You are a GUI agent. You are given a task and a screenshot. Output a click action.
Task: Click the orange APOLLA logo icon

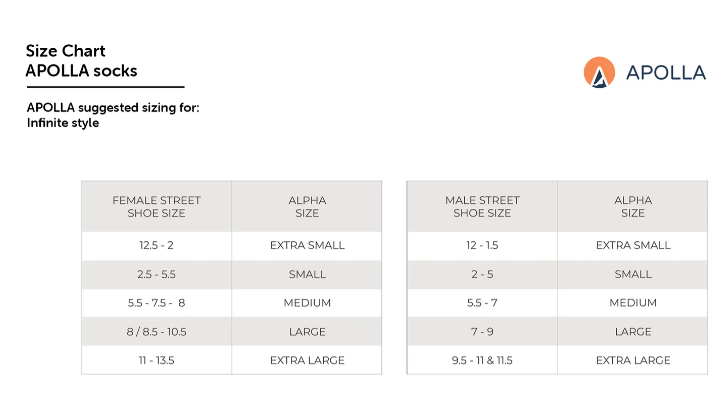pos(599,72)
